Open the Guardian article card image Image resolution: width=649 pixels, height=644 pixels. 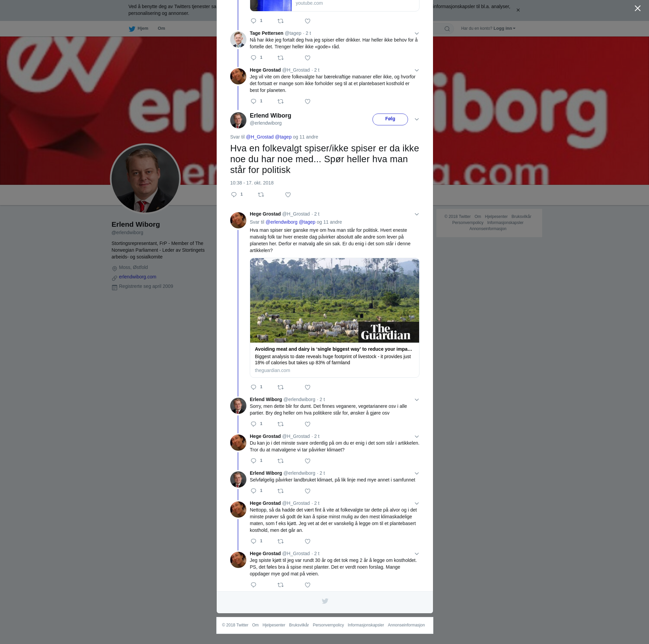click(335, 300)
